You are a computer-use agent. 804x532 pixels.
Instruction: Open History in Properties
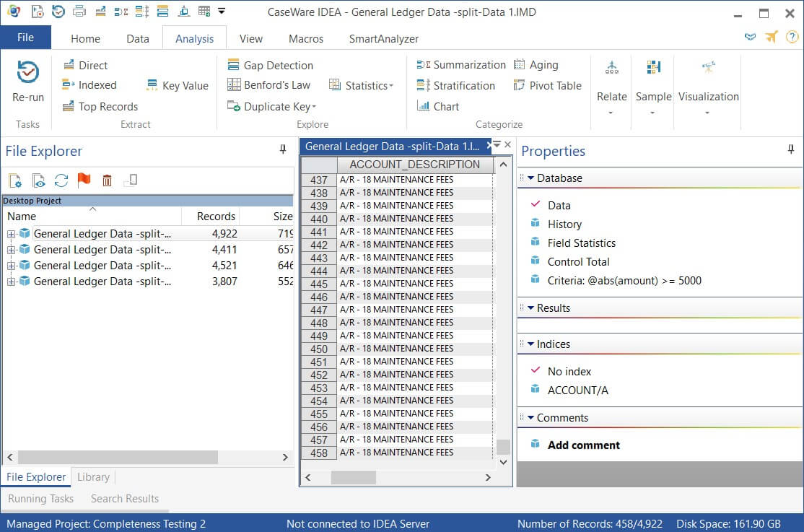point(564,224)
